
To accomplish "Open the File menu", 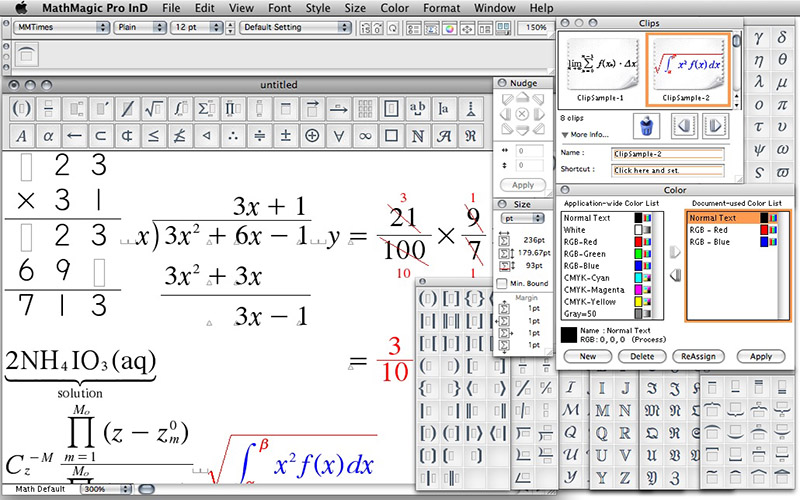I will [x=171, y=8].
